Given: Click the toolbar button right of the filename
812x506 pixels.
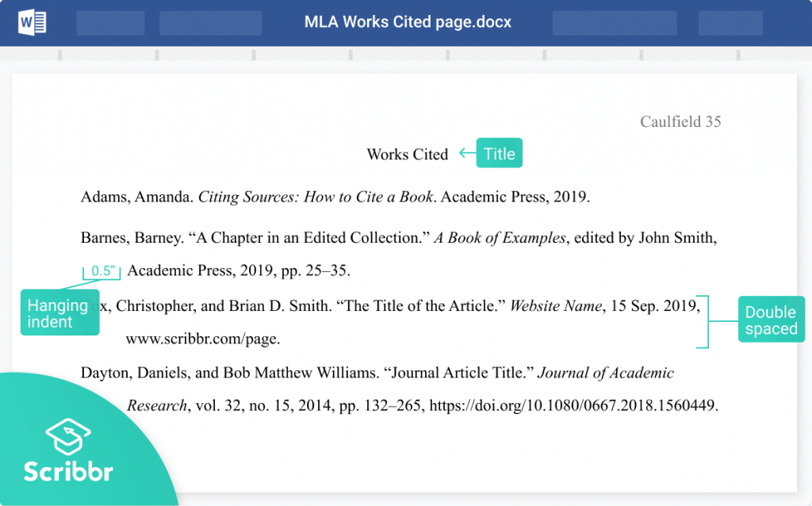Looking at the screenshot, I should pos(614,22).
